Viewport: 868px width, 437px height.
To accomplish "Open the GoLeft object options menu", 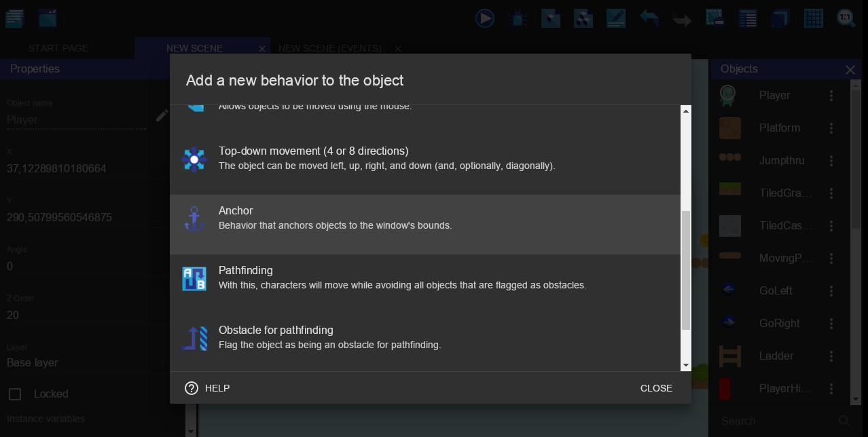I will pyautogui.click(x=831, y=291).
